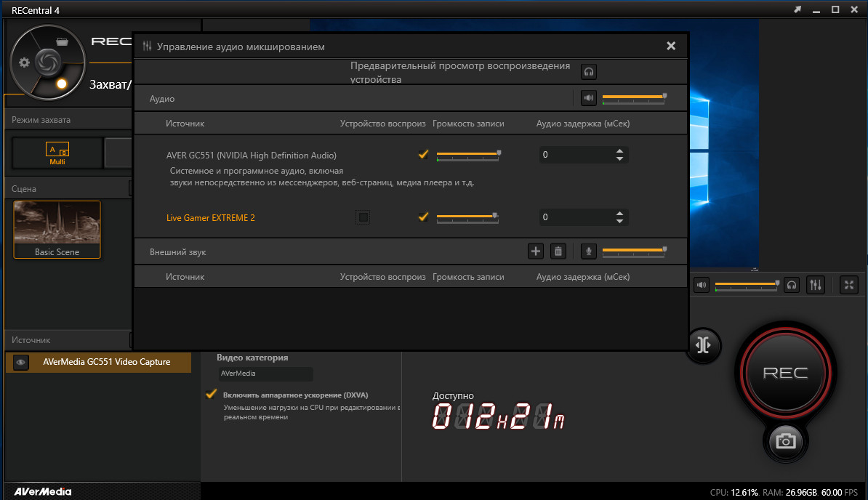
Task: Open the audio mixer icon below the preview
Action: 816,285
